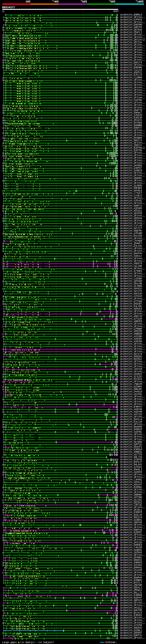The height and width of the screenshot is (644, 146).
Task: Click the UniRef100_B6UFH0 label
Action: pyautogui.click(x=131, y=254)
